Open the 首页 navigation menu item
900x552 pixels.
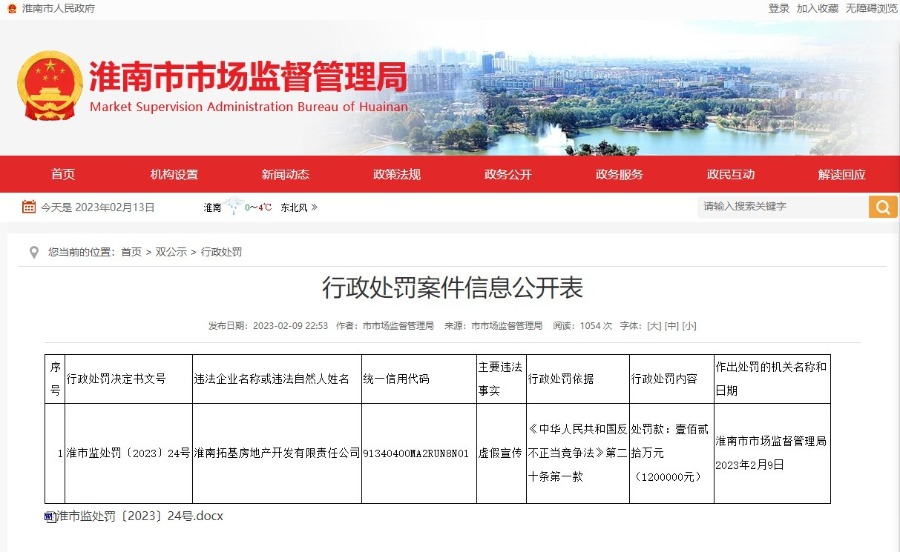tap(63, 174)
